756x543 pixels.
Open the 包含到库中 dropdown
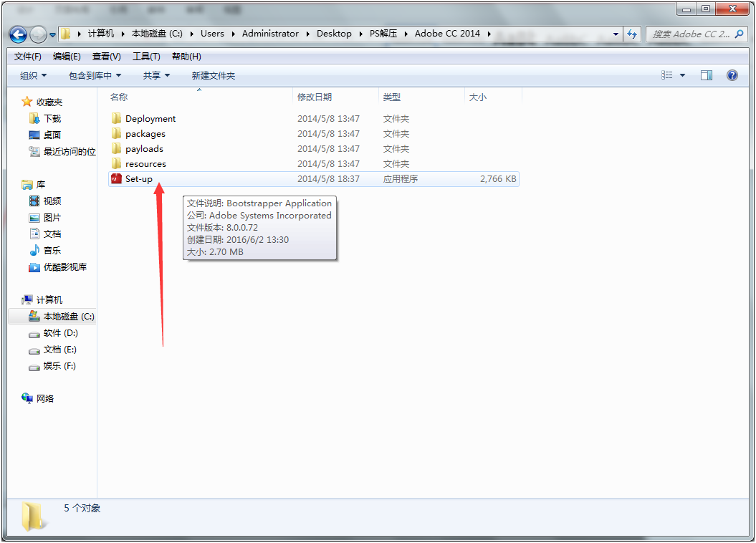[x=95, y=76]
